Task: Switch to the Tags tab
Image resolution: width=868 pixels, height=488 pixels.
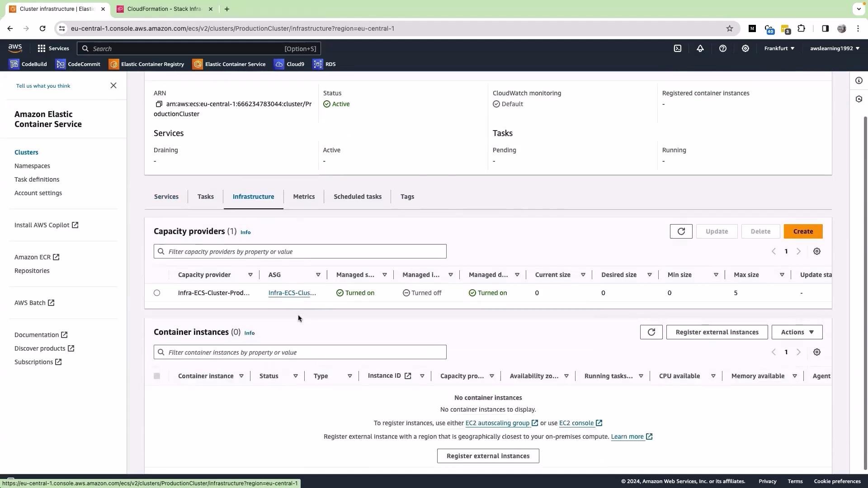Action: coord(407,197)
